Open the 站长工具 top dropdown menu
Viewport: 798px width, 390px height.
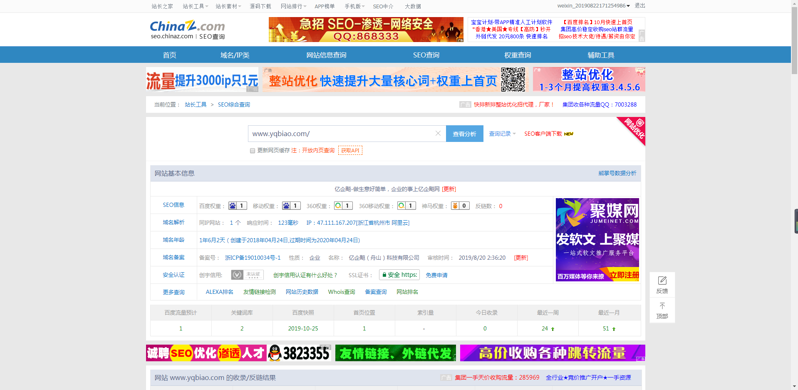[x=196, y=6]
